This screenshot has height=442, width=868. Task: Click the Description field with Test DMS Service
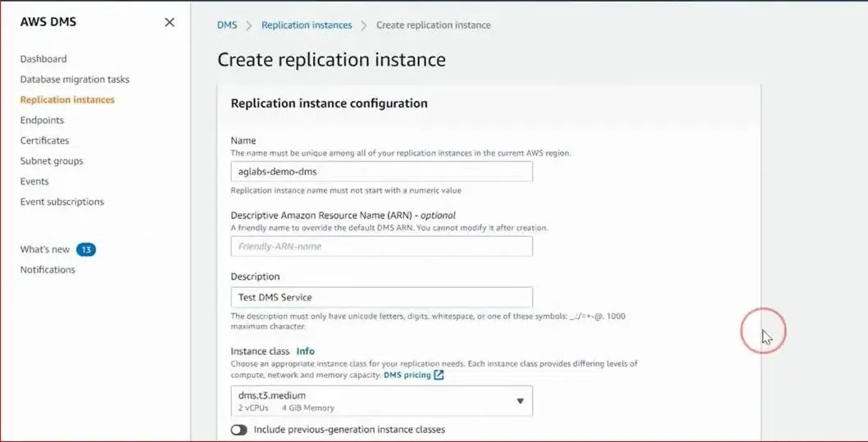pos(382,298)
